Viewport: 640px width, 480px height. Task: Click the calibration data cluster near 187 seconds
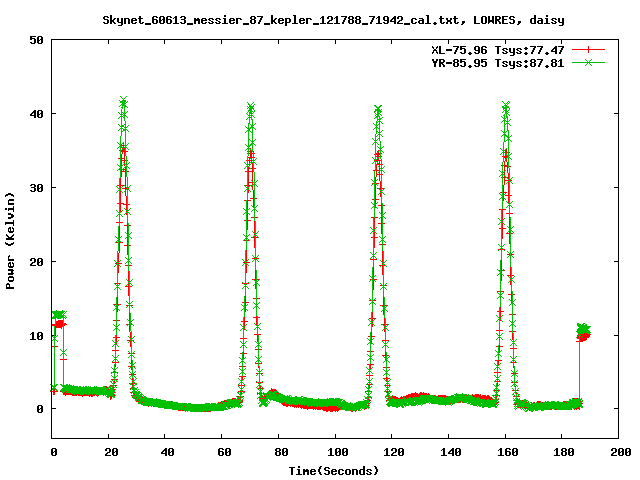(584, 332)
